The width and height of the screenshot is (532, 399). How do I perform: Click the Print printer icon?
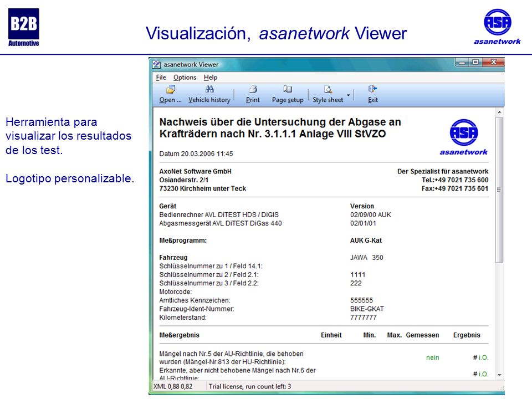pyautogui.click(x=253, y=89)
